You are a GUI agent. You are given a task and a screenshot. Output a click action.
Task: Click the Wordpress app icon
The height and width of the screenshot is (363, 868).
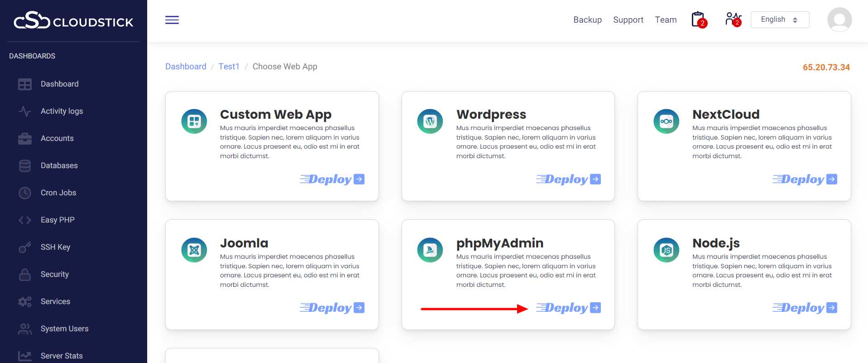point(430,121)
